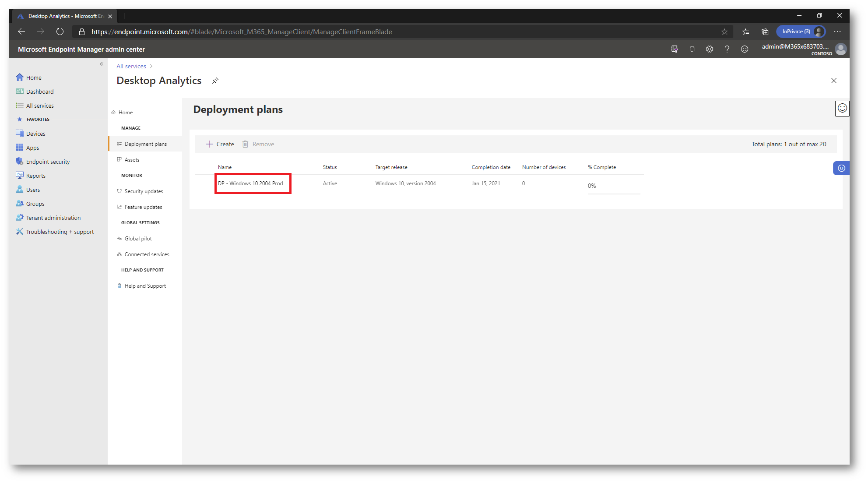Viewport: 868px width, 483px height.
Task: Open a new browser tab
Action: coord(124,16)
